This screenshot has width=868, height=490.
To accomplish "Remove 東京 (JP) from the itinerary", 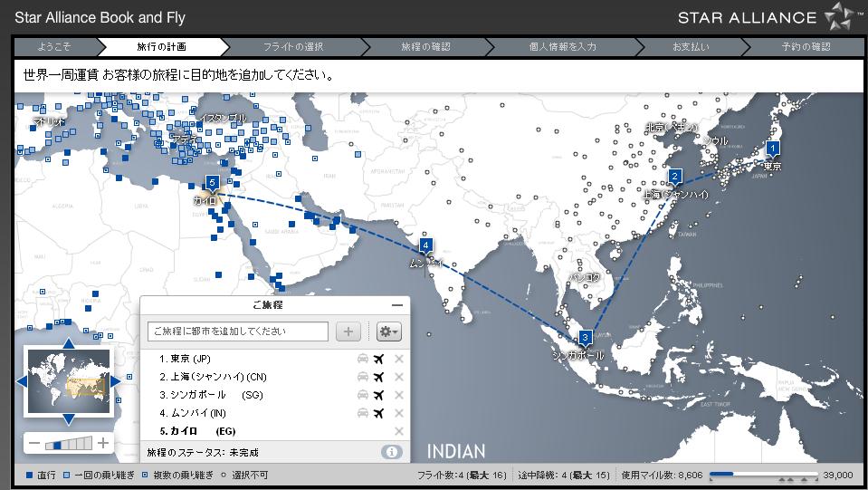I will (x=398, y=359).
